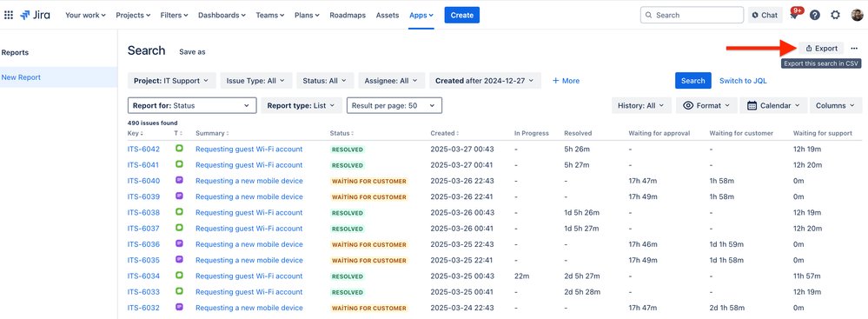Click the issue type icon for ITS-6041
The height and width of the screenshot is (319, 868).
[179, 164]
